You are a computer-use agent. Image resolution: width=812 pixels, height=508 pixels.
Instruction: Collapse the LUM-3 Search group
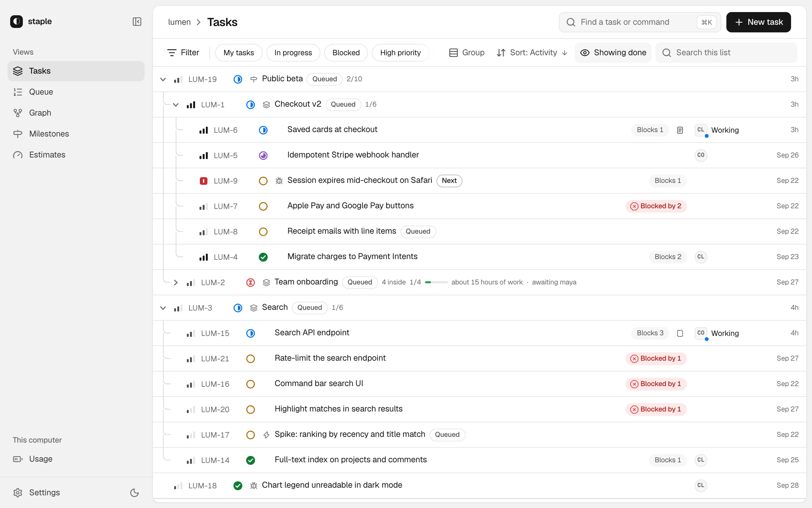pos(163,308)
